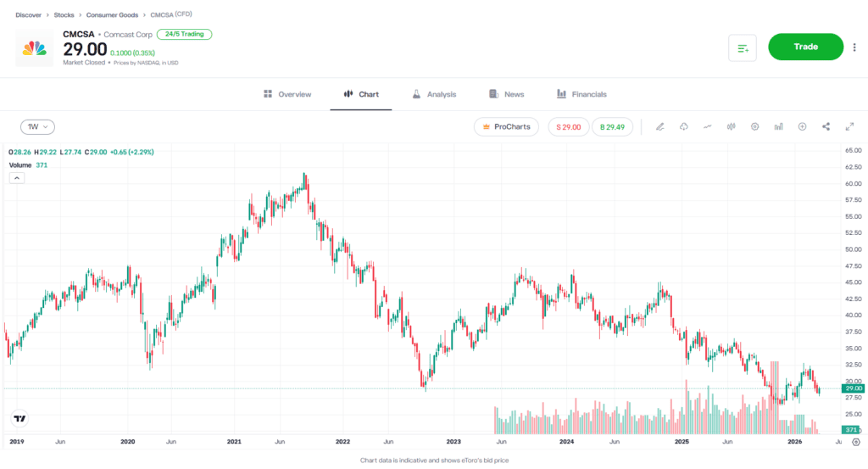Click the compare plus-circle icon
This screenshot has width=868, height=469.
point(802,126)
